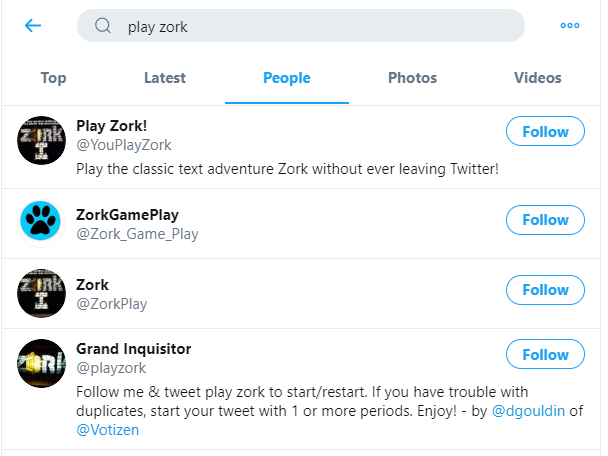Screen dimensions: 608x456
Task: Switch to the Top tab
Action: click(53, 78)
